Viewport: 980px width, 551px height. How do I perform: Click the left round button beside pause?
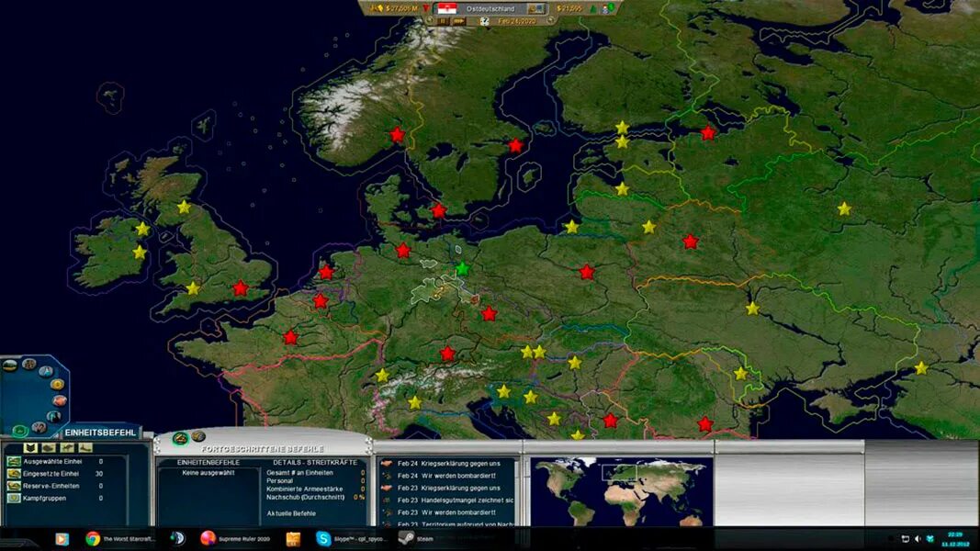tap(429, 20)
